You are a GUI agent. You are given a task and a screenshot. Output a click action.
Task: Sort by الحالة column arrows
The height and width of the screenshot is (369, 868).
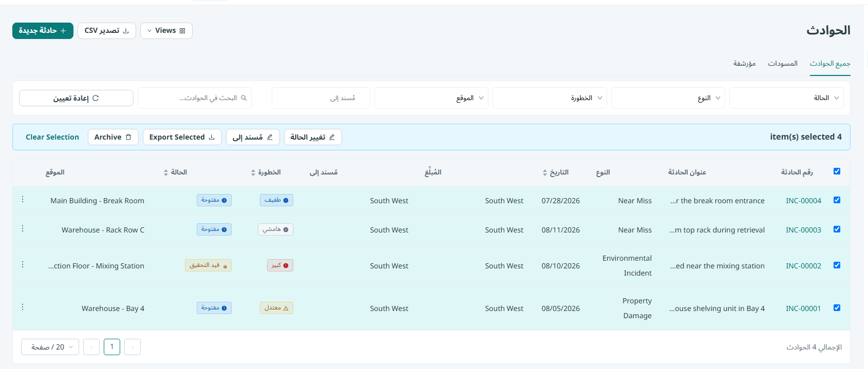[166, 173]
